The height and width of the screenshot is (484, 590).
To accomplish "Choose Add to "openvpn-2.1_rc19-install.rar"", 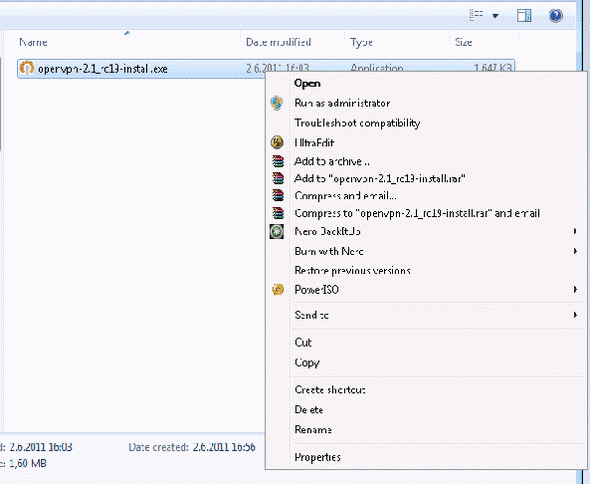I will [380, 178].
